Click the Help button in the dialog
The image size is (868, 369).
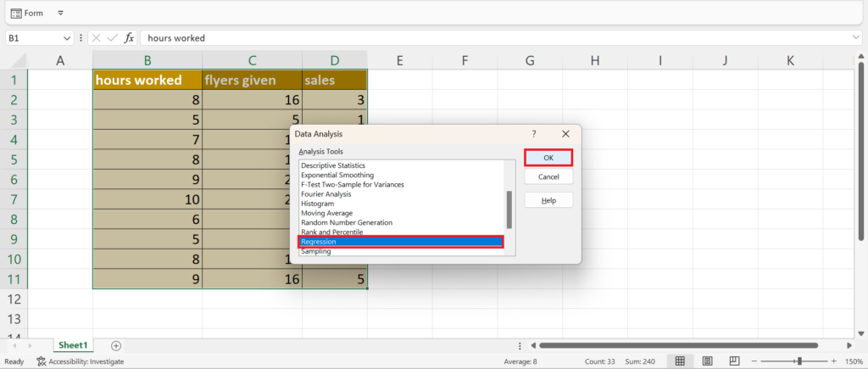click(548, 200)
